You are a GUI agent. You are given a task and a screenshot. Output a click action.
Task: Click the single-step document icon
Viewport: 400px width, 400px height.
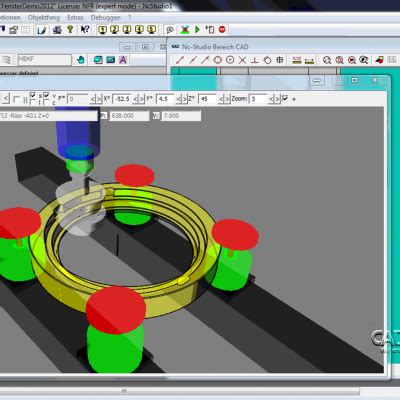click(x=210, y=30)
